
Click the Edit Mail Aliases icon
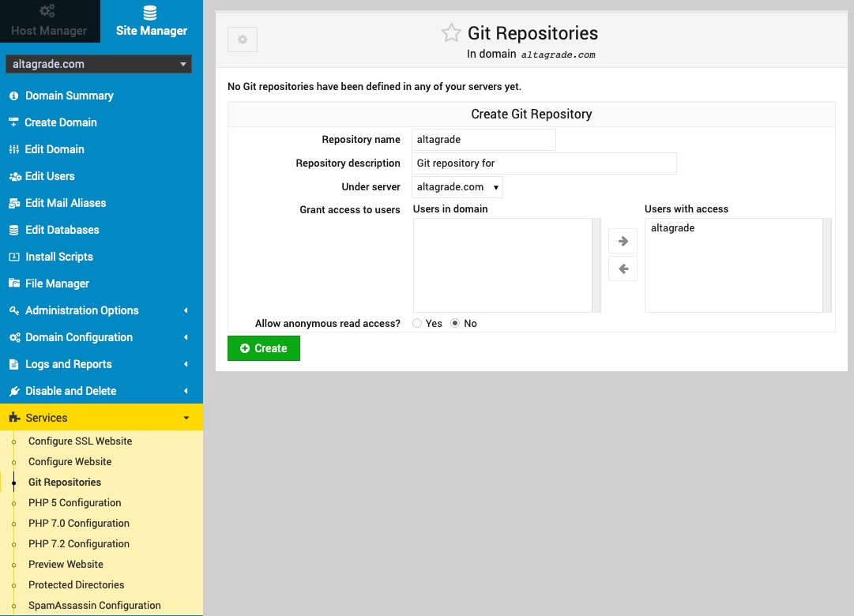click(15, 203)
